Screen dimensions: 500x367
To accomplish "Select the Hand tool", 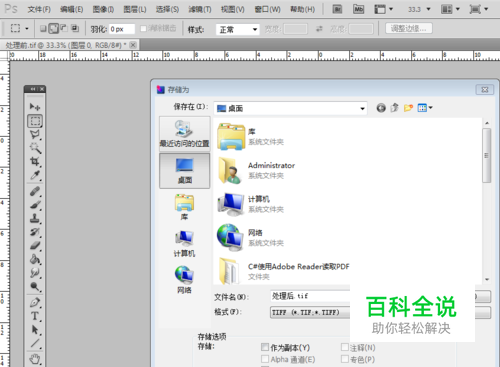I will point(35,359).
